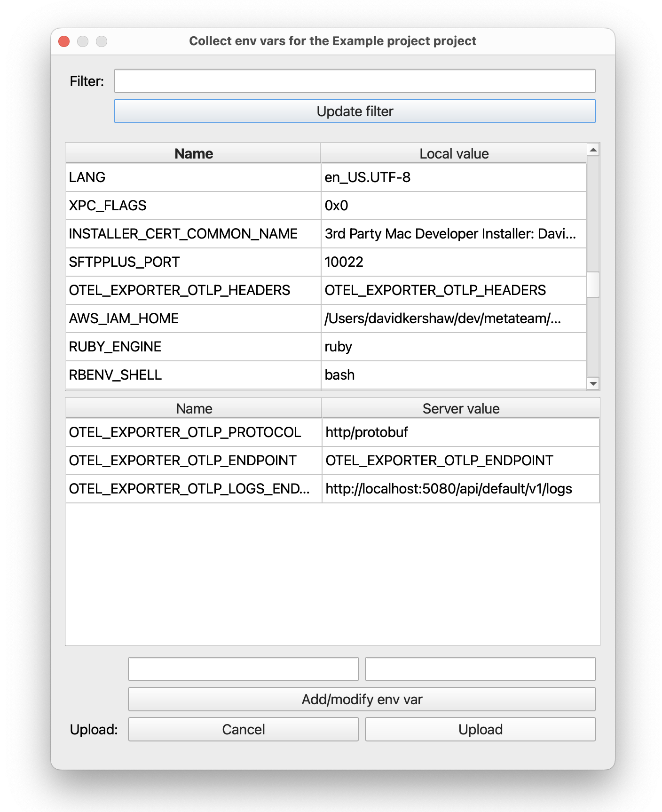Select the SFTPPLUS_PORT row
The height and width of the screenshot is (812, 662).
click(193, 262)
